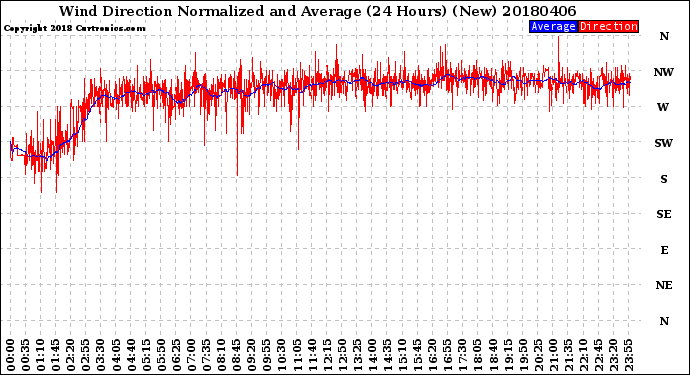Click the E axis label
The image size is (690, 375).
664,250
